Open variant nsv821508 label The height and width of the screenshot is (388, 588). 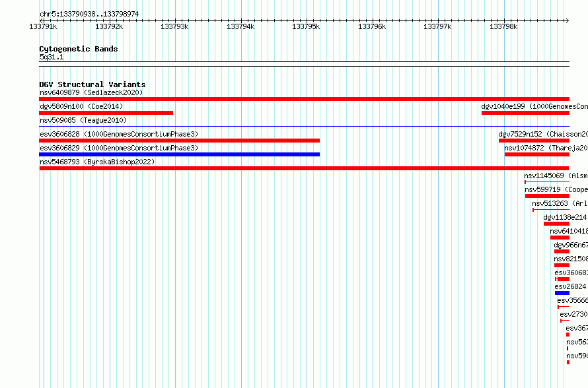571,259
